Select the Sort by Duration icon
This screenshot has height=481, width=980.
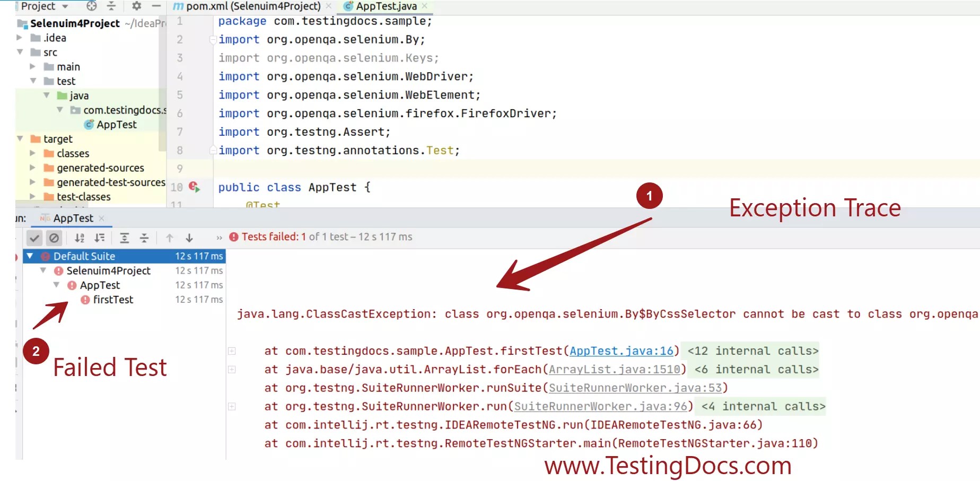tap(99, 238)
